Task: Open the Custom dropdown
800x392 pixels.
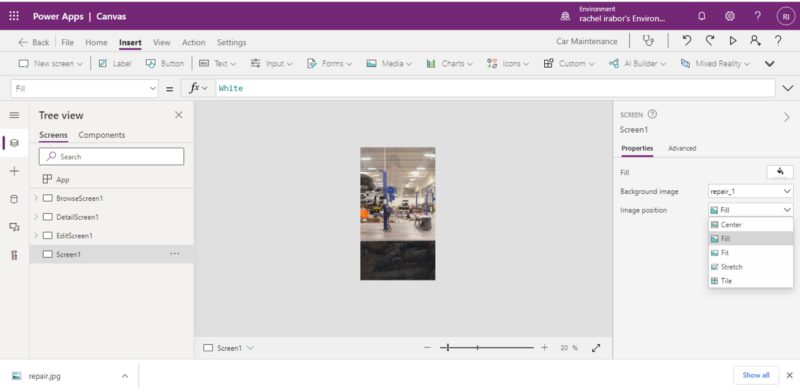Action: (569, 64)
